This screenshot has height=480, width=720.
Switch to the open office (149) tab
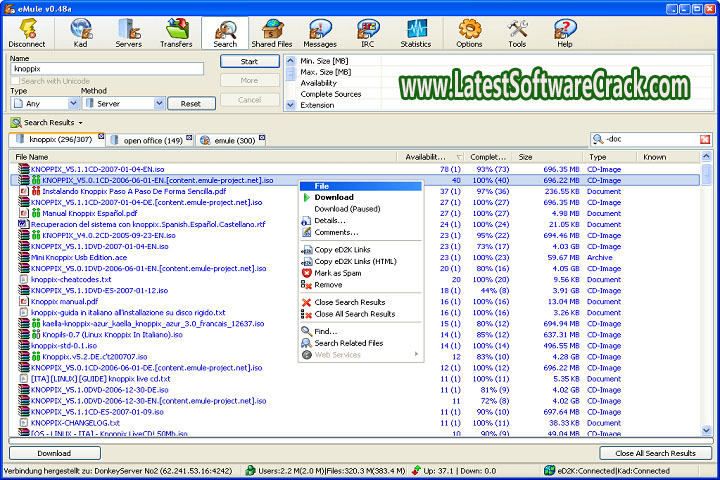tap(150, 141)
